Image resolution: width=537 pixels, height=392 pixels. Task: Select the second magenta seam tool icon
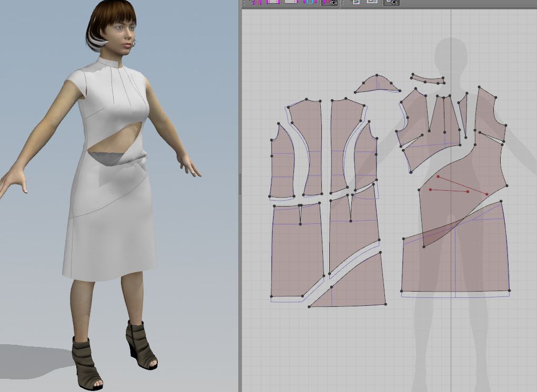click(x=272, y=2)
